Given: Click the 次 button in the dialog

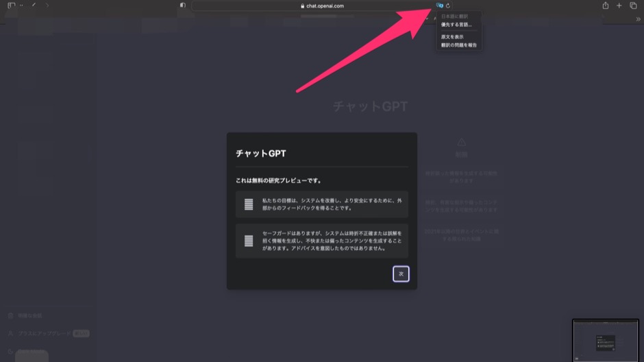Looking at the screenshot, I should [401, 274].
